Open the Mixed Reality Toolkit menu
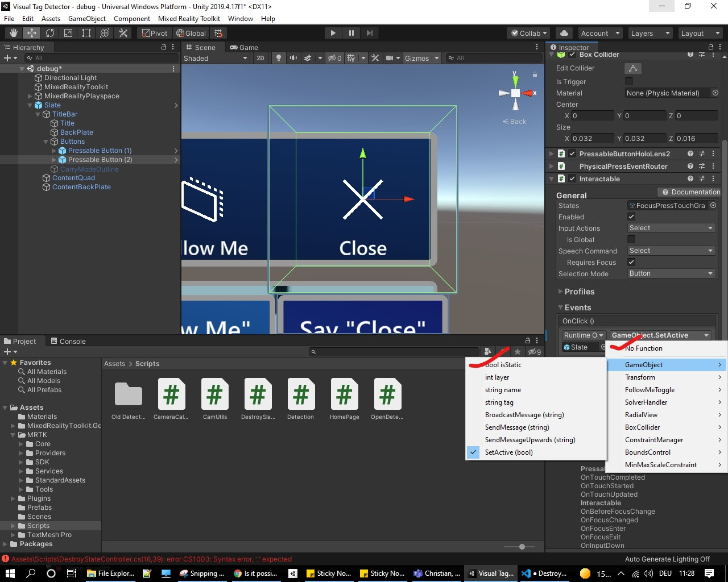The height and width of the screenshot is (582, 728). pyautogui.click(x=189, y=18)
